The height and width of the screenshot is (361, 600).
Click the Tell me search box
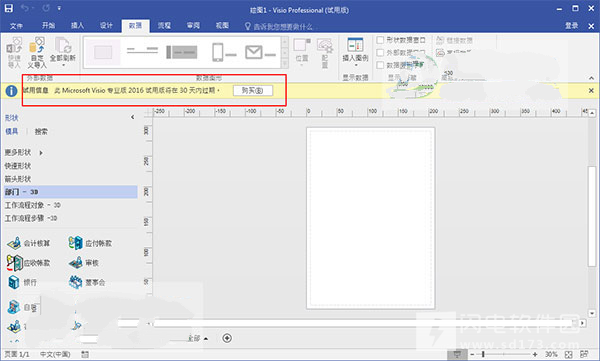click(279, 26)
